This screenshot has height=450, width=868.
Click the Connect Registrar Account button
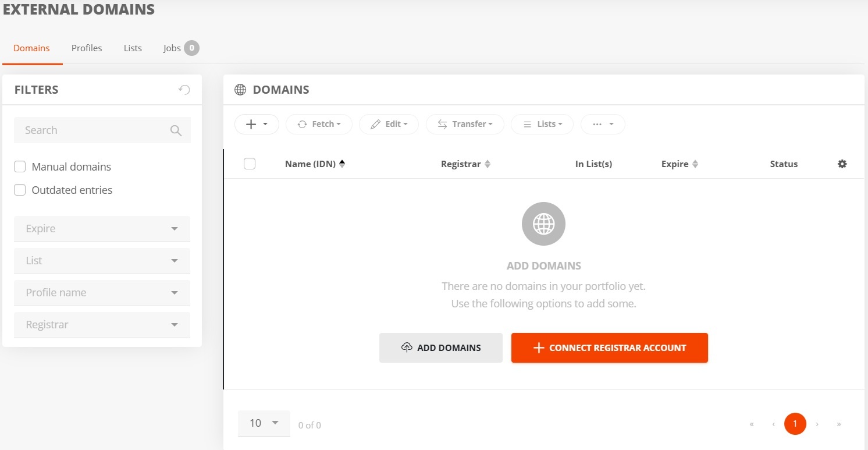pyautogui.click(x=610, y=348)
